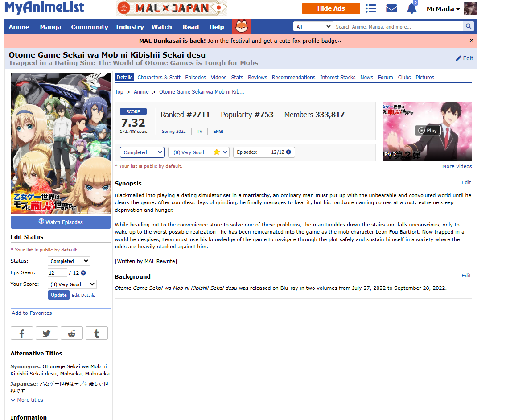Click the anime cover poster image
This screenshot has width=510, height=420.
tap(61, 143)
